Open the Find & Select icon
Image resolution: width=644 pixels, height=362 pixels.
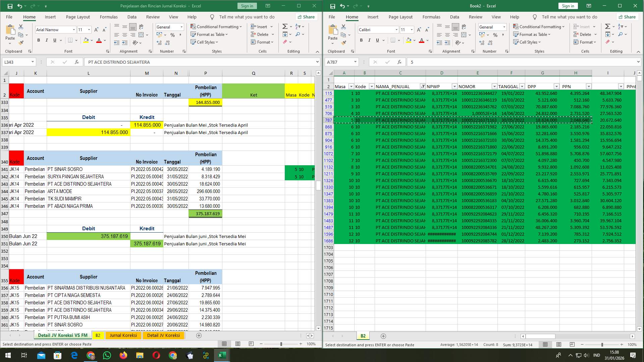pyautogui.click(x=298, y=34)
